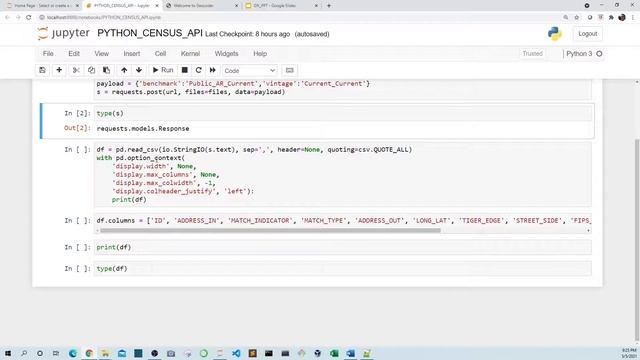Screen dimensions: 640x360
Task: Open Visual Studio Code from taskbar
Action: [236, 353]
